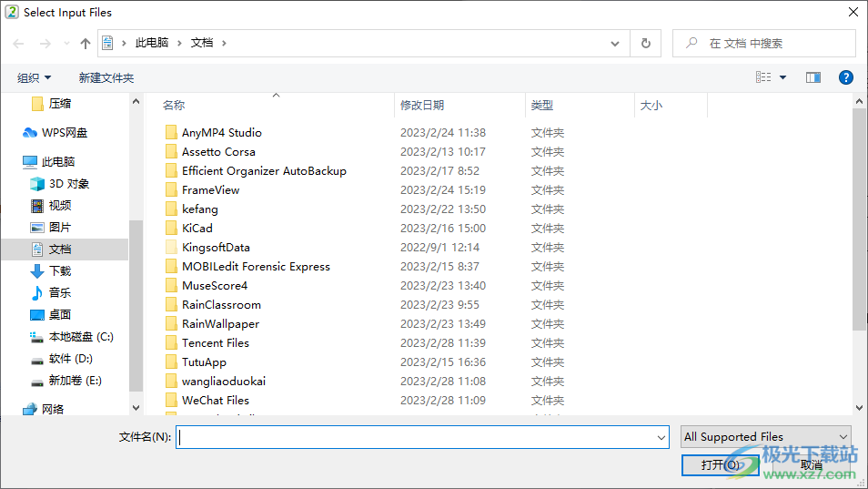Go forward with the right arrow
The width and height of the screenshot is (868, 489).
coord(45,43)
